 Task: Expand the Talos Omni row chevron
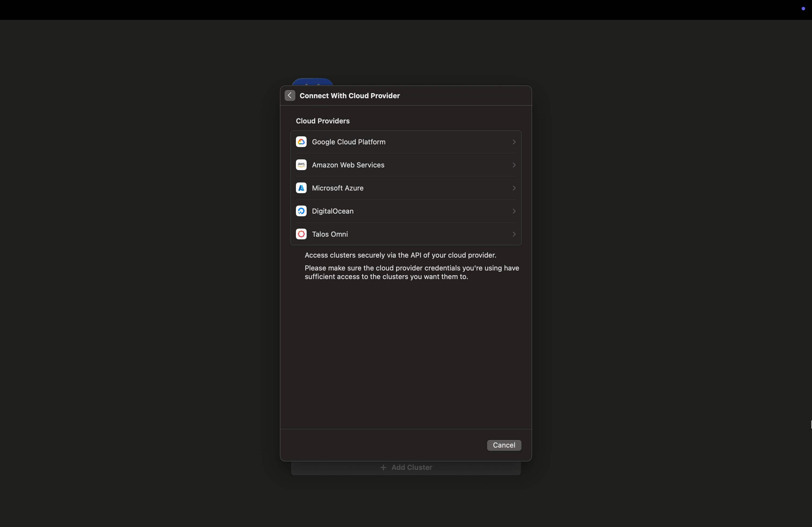point(514,234)
